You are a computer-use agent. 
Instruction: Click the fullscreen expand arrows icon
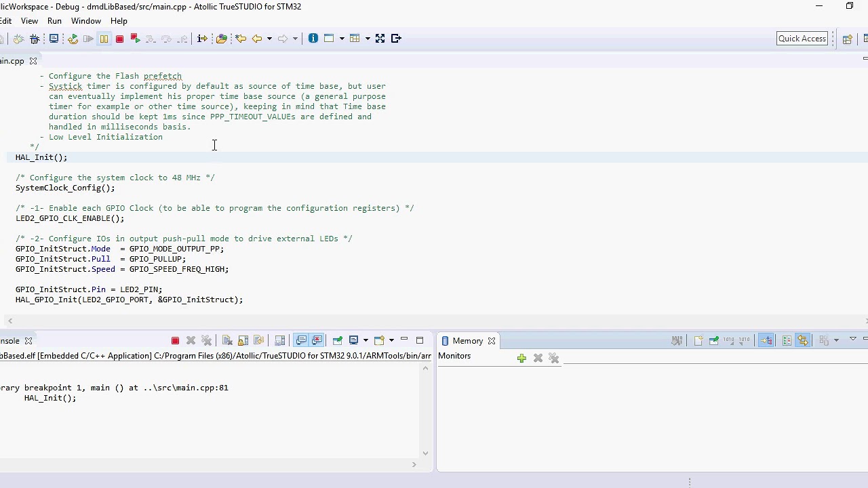(x=380, y=39)
